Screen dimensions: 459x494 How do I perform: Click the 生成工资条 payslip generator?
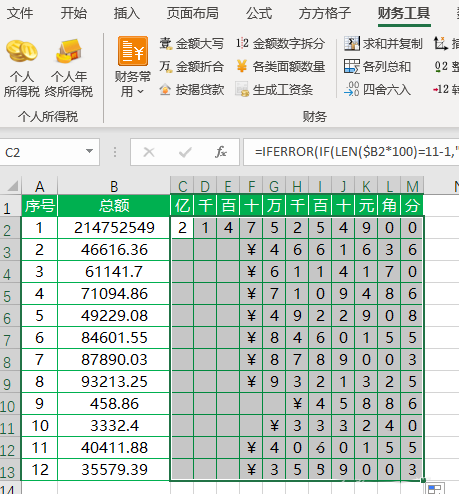point(274,90)
